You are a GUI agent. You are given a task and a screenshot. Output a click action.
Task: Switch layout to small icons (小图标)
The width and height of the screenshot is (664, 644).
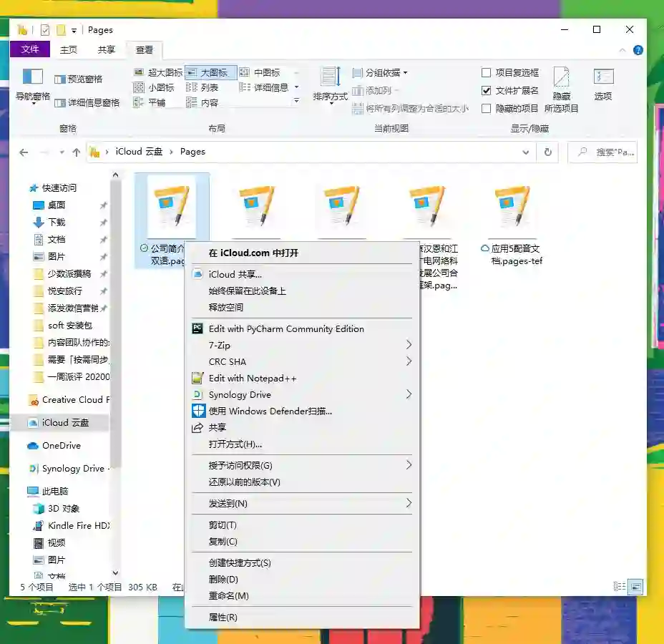154,87
